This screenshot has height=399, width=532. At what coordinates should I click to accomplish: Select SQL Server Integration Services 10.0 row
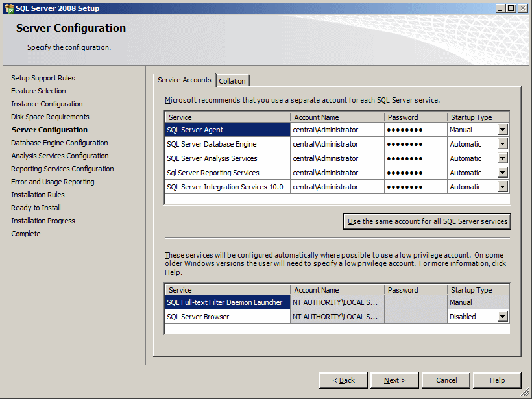point(228,187)
